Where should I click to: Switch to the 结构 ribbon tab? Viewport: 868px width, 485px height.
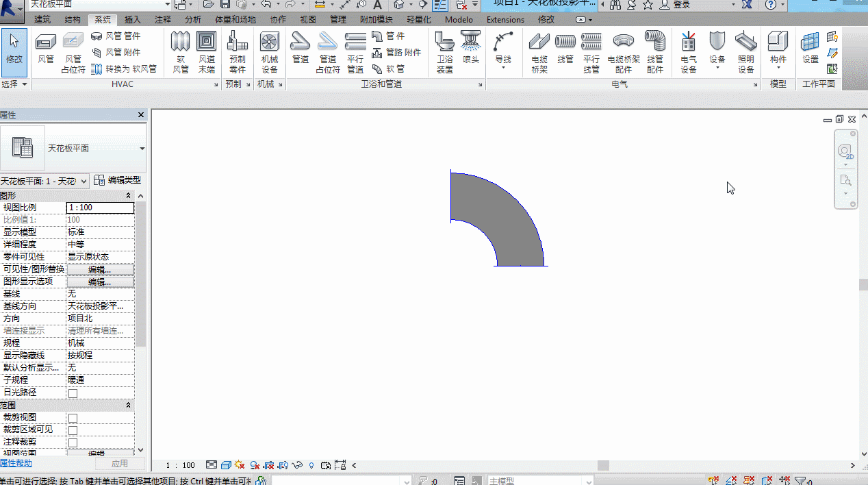pyautogui.click(x=73, y=20)
